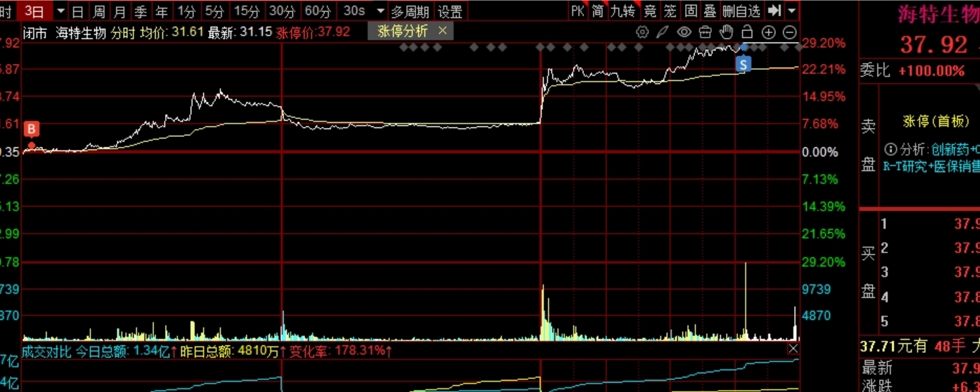Click the 删自选 button
This screenshot has height=392, width=980.
[x=741, y=11]
